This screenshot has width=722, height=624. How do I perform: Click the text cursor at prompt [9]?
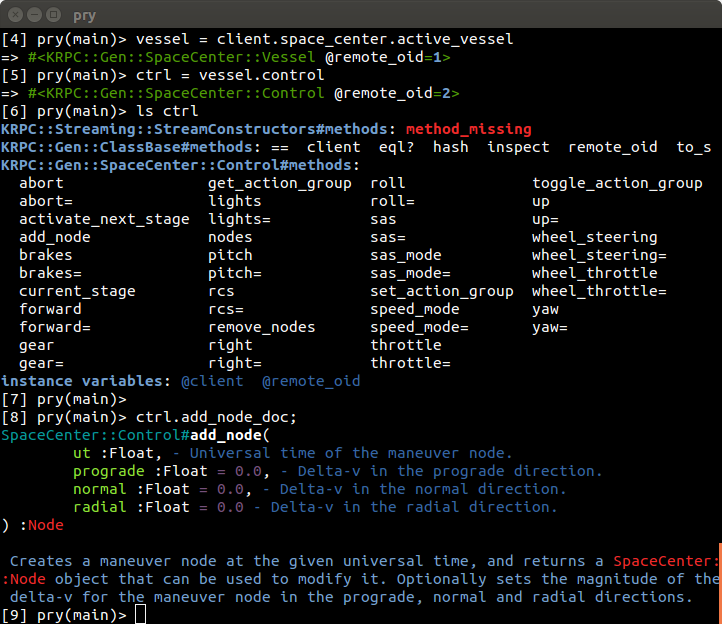point(140,614)
